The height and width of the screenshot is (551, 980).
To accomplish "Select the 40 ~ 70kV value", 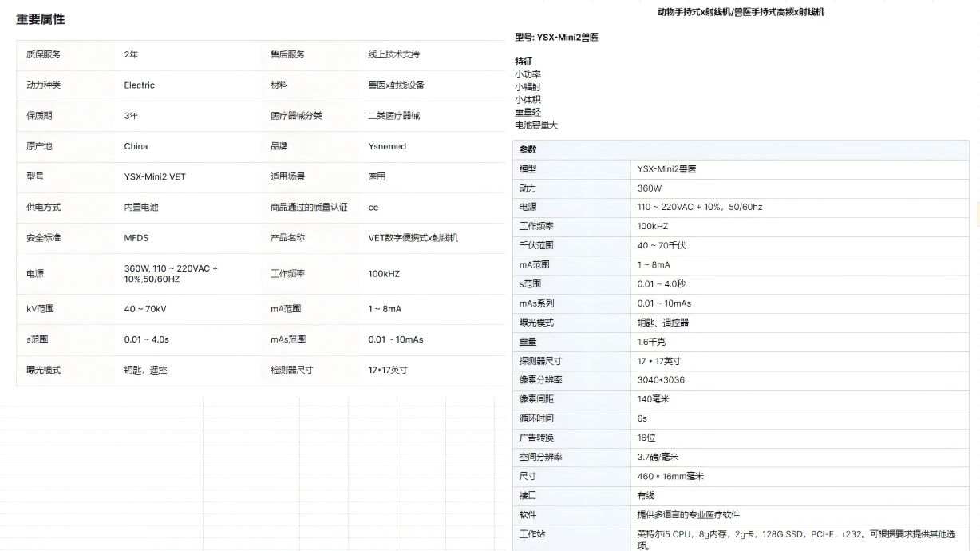I will coord(145,309).
